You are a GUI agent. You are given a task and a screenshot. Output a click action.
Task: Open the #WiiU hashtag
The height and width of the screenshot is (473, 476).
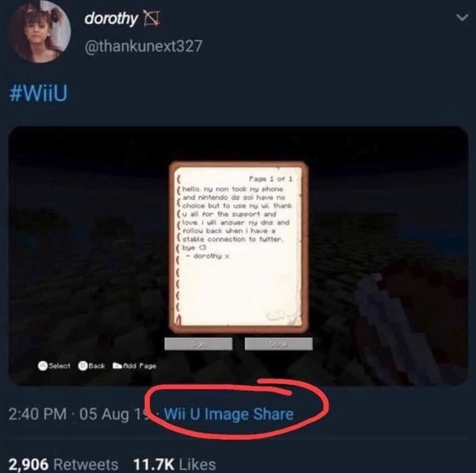38,93
